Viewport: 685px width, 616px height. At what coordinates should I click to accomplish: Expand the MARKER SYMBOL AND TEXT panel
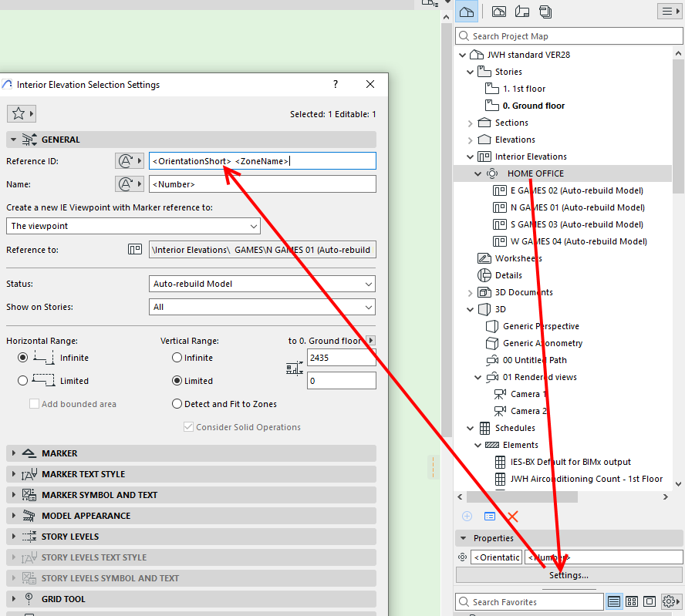[14, 495]
